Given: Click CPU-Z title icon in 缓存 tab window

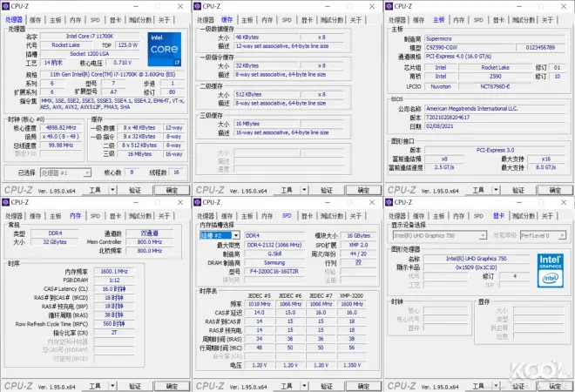Looking at the screenshot, I should (x=199, y=5).
